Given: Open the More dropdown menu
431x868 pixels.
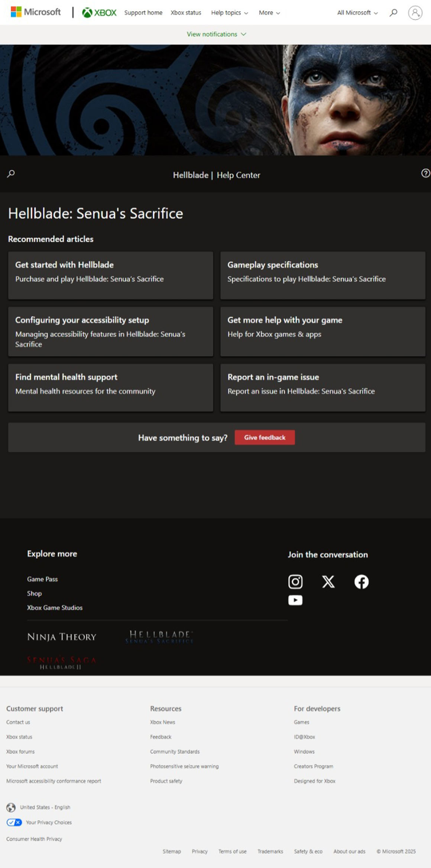Looking at the screenshot, I should click(x=269, y=13).
